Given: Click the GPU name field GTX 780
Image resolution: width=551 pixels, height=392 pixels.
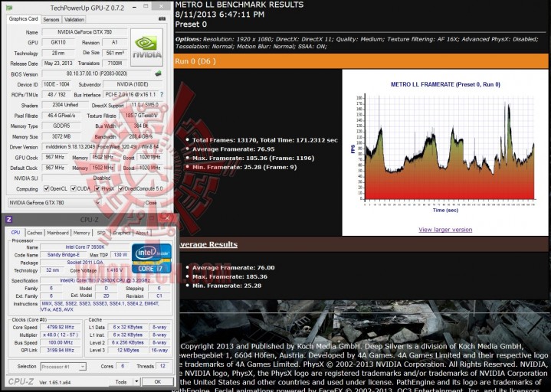Looking at the screenshot, I should (x=84, y=32).
